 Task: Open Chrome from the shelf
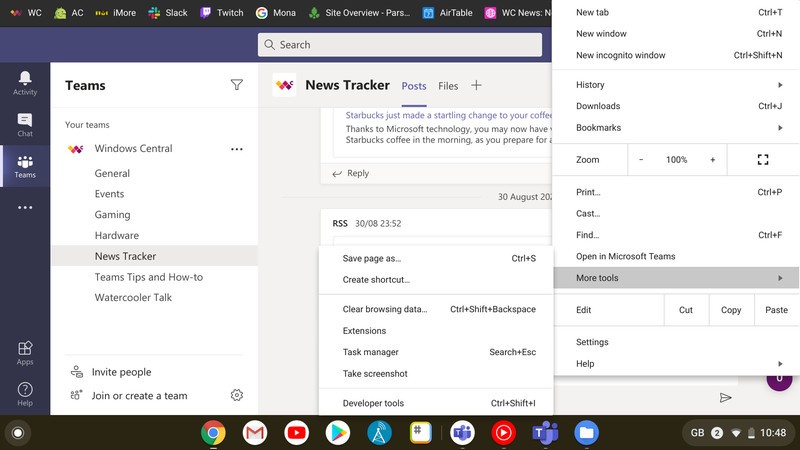(x=213, y=433)
